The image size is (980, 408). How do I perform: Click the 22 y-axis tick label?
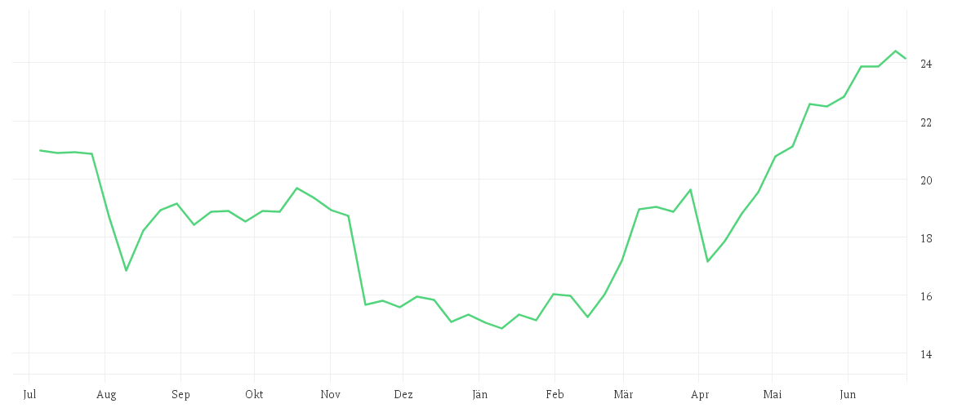[x=927, y=122]
